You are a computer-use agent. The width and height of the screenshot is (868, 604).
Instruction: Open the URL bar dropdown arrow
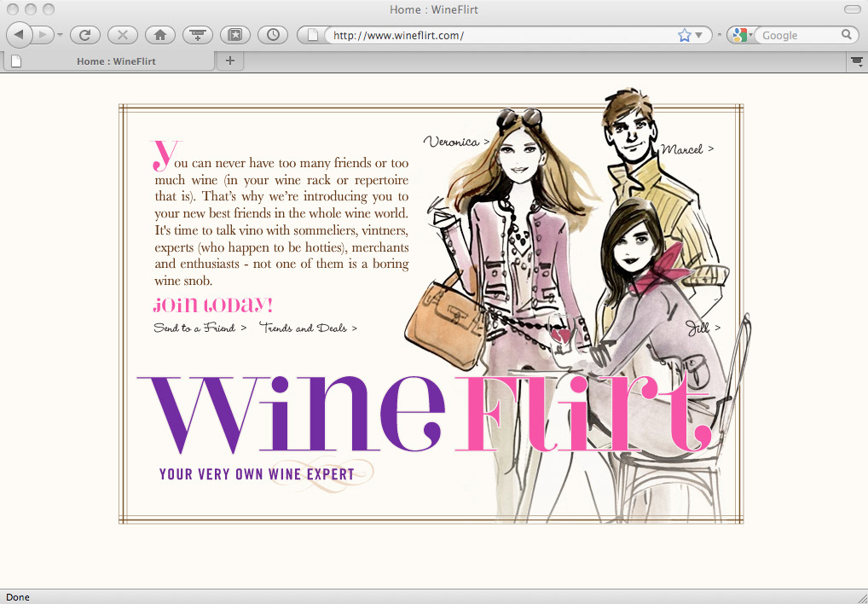click(698, 36)
